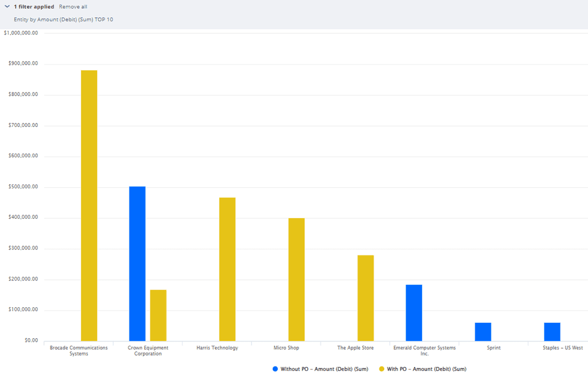This screenshot has height=375, width=588.
Task: Click The Apple Store axis label
Action: (355, 347)
